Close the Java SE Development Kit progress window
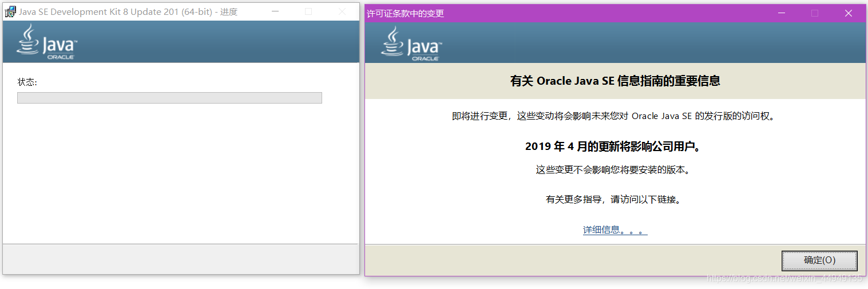The image size is (868, 289). [x=342, y=11]
